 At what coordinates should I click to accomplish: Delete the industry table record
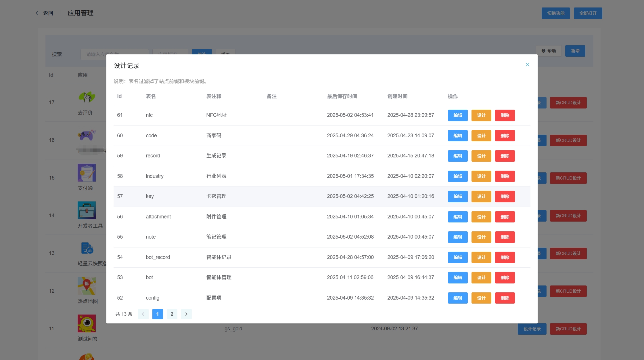point(505,176)
